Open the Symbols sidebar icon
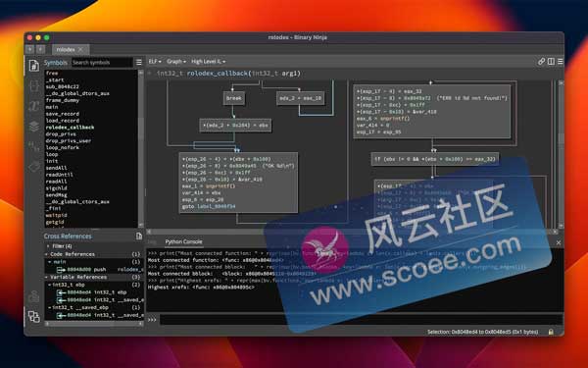Screen dimensions: 588x368 point(33,65)
